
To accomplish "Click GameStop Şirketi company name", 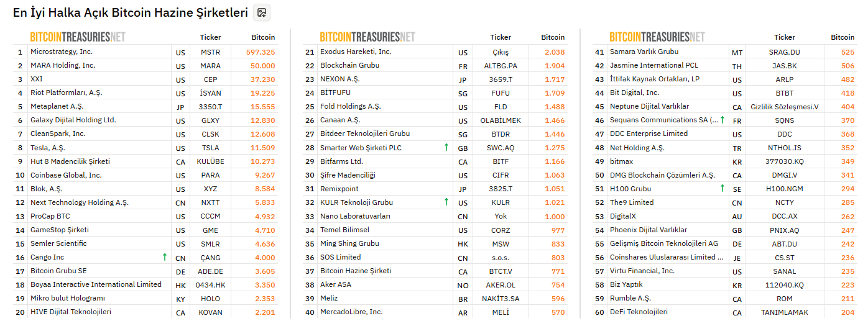I will [x=60, y=230].
